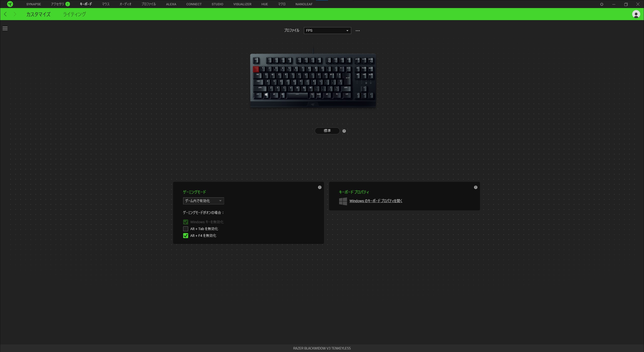Screen dimensions: 644x352
Task: Click the Razer Synapse logo icon
Action: [x=10, y=4]
